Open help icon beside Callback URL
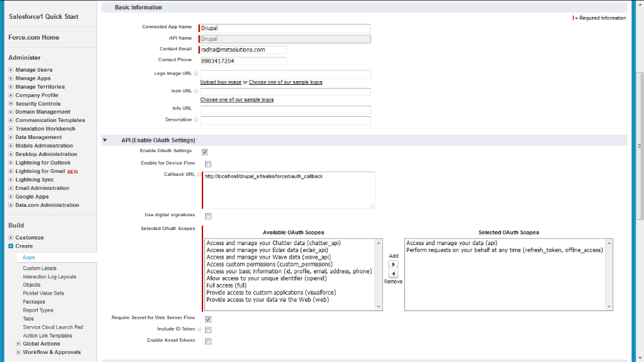Image resolution: width=644 pixels, height=362 pixels. point(199,175)
